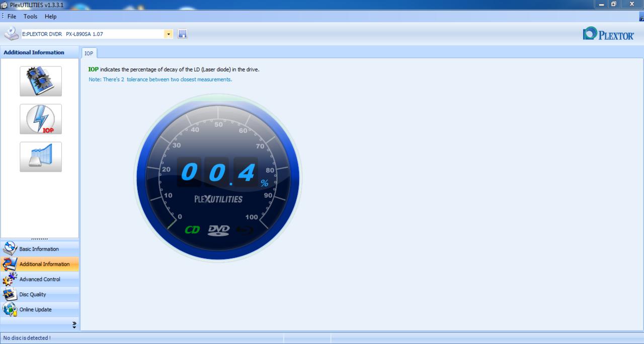Switch to the IOP tab
The image size is (644, 344).
[x=89, y=53]
